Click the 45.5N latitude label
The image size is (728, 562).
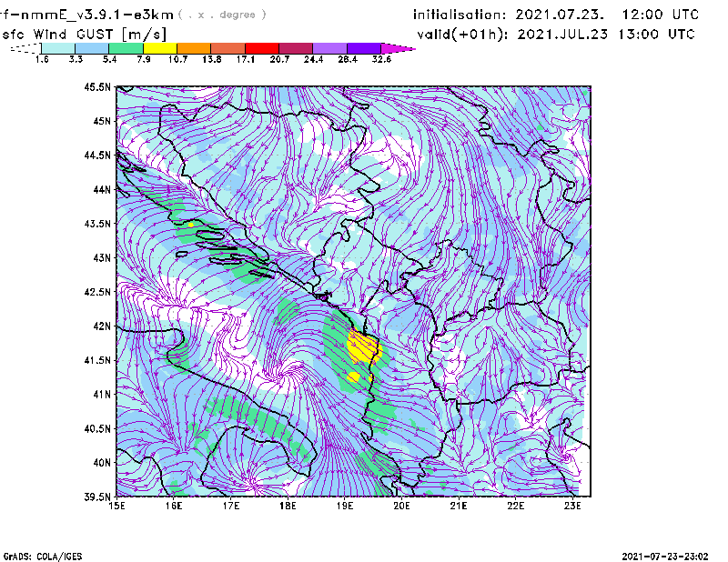97,87
